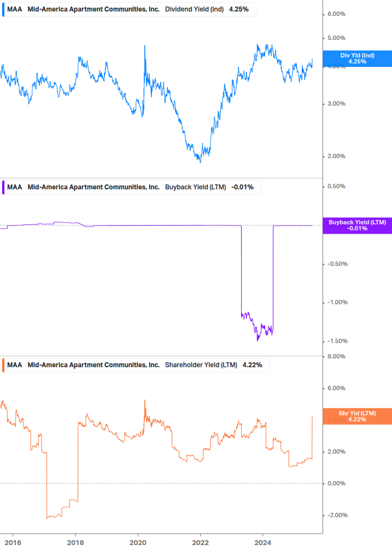Click the -2.00% tick on the shareholder yield axis
The height and width of the screenshot is (550, 392).
click(x=337, y=516)
